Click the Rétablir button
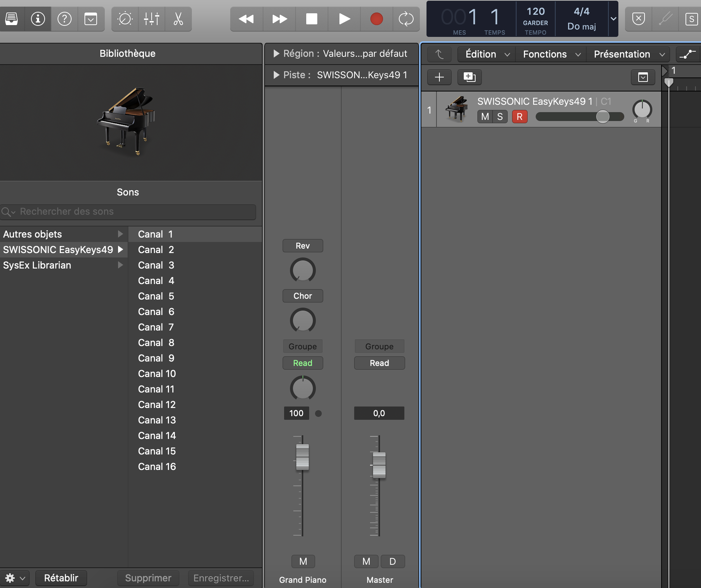This screenshot has width=701, height=588. [61, 578]
